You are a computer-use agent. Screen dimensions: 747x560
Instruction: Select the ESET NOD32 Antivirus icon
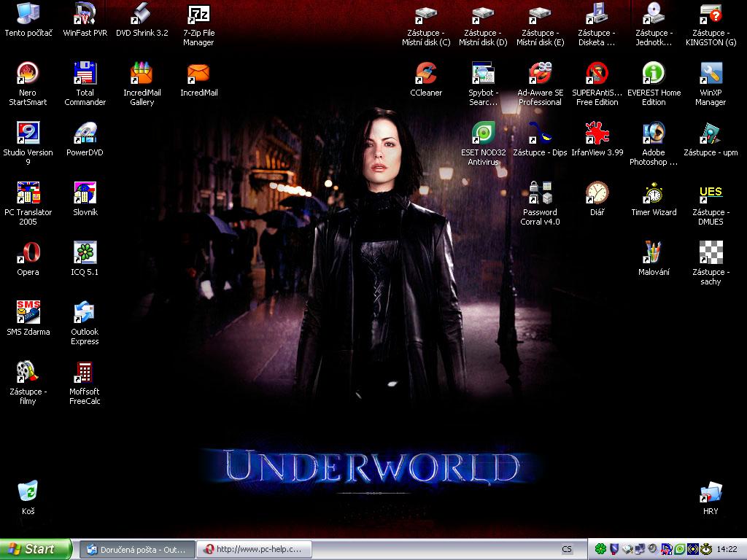click(483, 133)
